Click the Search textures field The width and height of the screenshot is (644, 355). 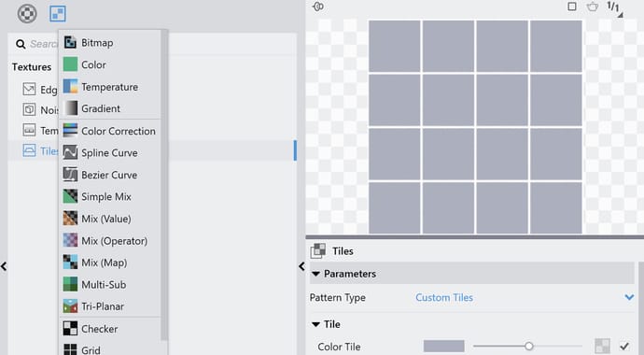tap(43, 44)
